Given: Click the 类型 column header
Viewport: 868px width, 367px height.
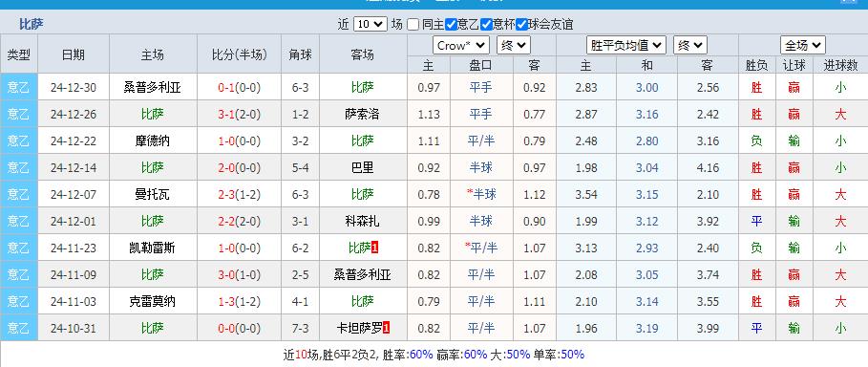Looking at the screenshot, I should [19, 54].
